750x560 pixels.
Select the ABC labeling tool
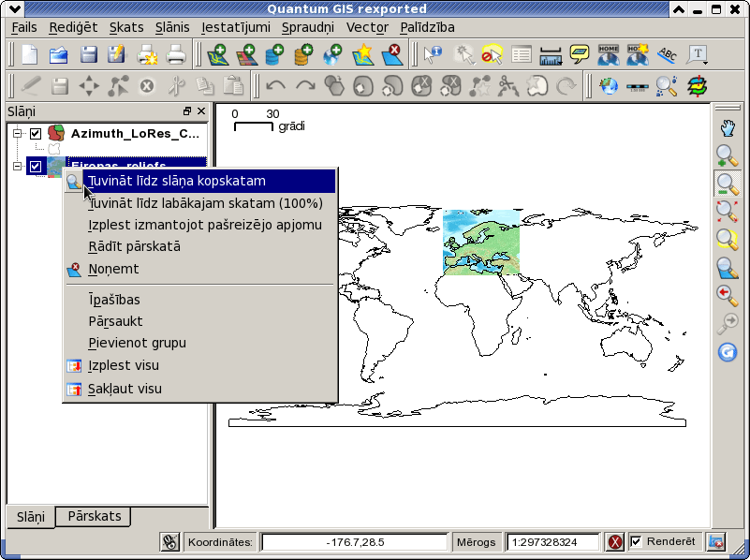(667, 54)
